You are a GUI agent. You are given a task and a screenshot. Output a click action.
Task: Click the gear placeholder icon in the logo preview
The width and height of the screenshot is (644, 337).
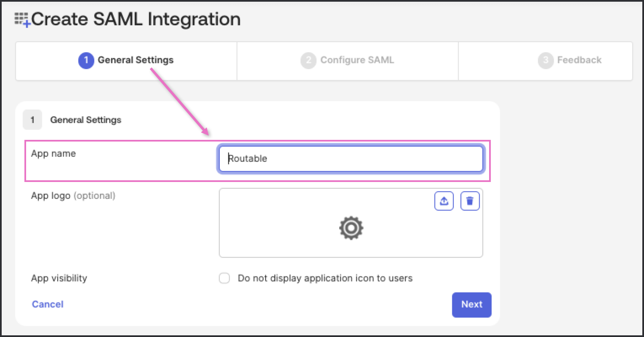[351, 228]
